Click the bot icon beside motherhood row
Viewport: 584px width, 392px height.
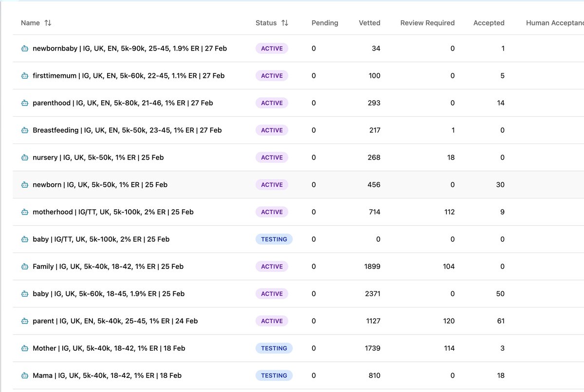[24, 212]
